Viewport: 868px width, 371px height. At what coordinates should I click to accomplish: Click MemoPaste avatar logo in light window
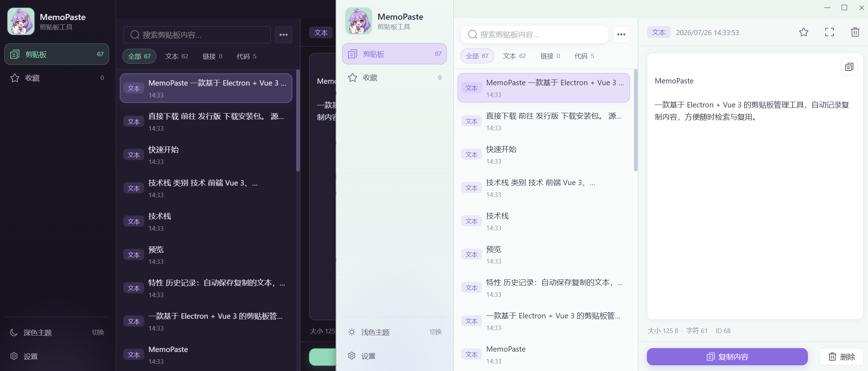pyautogui.click(x=359, y=21)
